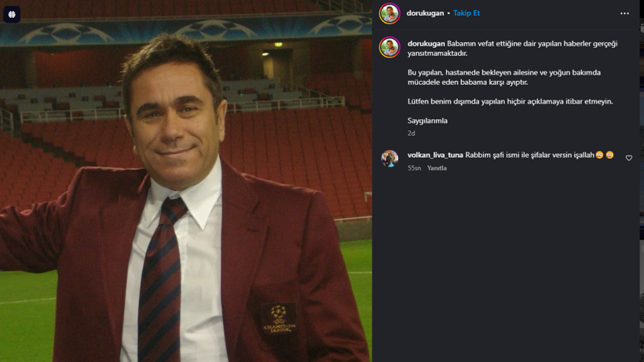Follow the account via Takip Et

coord(467,13)
